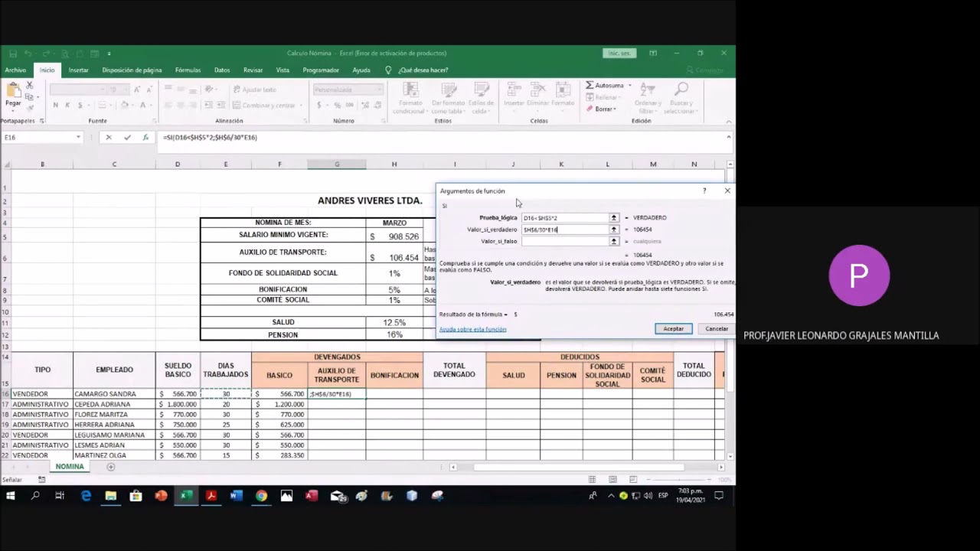Image resolution: width=980 pixels, height=551 pixels.
Task: Click inside the Valor_si_falso input field
Action: [565, 241]
